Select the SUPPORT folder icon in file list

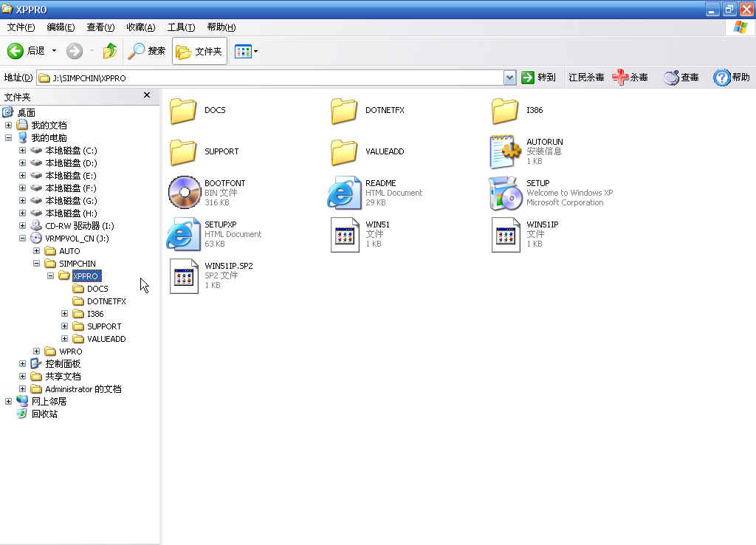183,152
